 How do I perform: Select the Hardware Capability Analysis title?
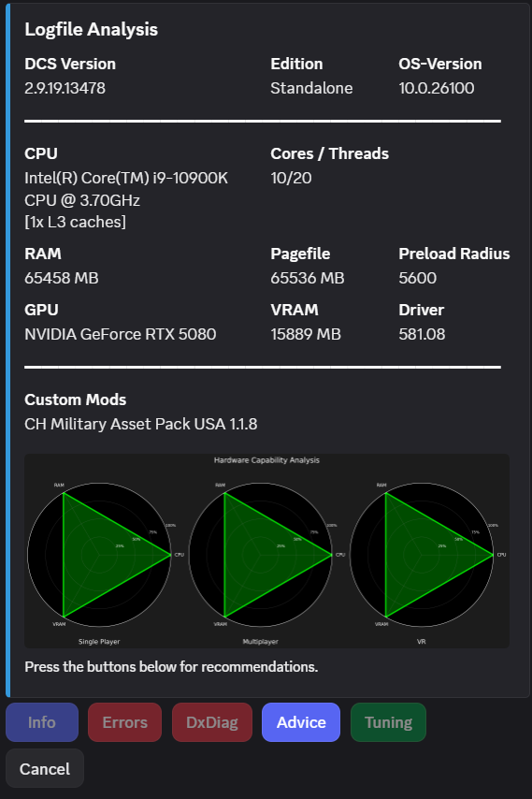266,460
